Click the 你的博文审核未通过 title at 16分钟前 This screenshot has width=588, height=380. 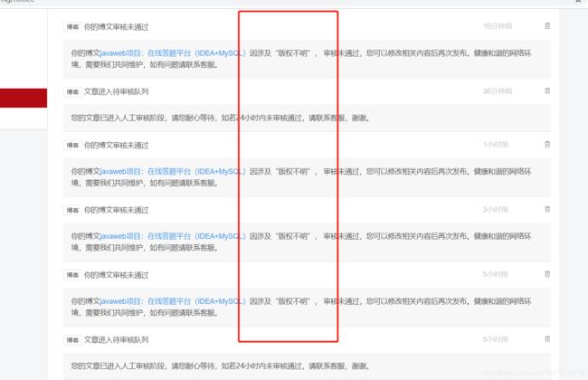(116, 27)
